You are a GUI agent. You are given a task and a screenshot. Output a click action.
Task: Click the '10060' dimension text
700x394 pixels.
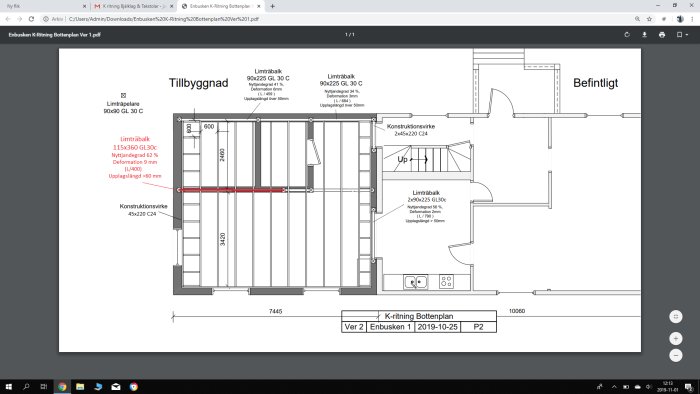click(x=517, y=311)
